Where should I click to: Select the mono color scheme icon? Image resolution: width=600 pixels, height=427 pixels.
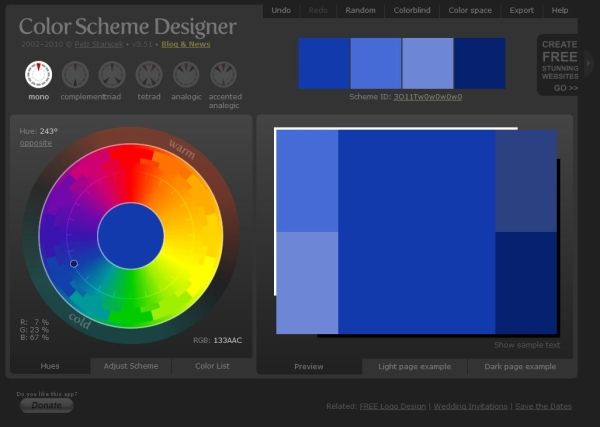coord(38,75)
